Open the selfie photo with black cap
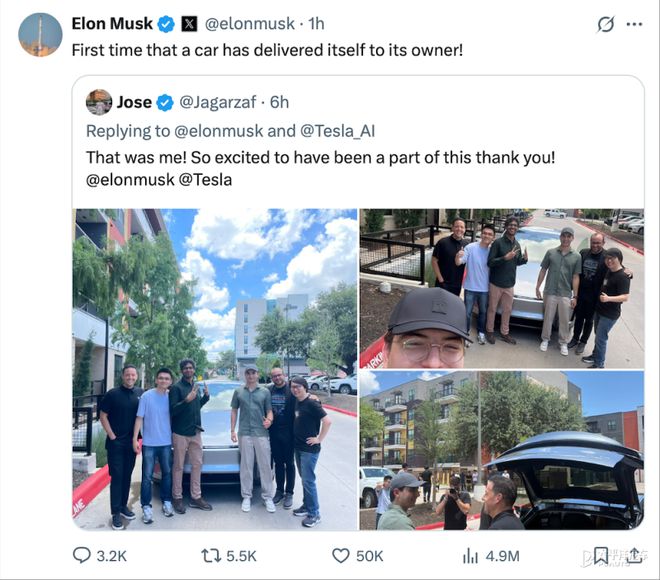 click(x=502, y=289)
